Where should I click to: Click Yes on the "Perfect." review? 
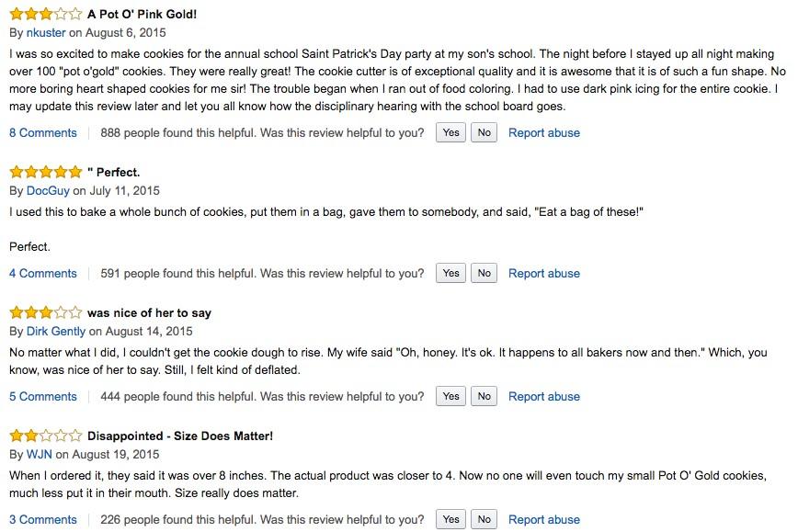click(x=450, y=273)
